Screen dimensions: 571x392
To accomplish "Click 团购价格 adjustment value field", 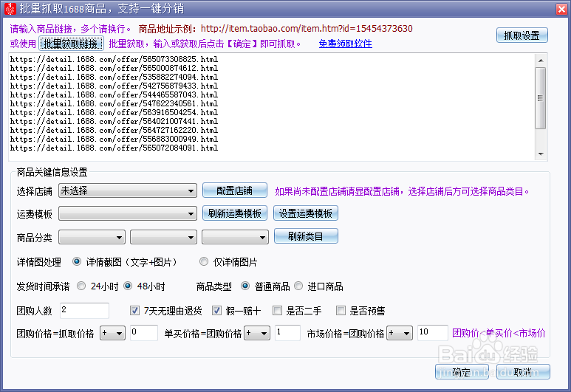I will pyautogui.click(x=144, y=333).
